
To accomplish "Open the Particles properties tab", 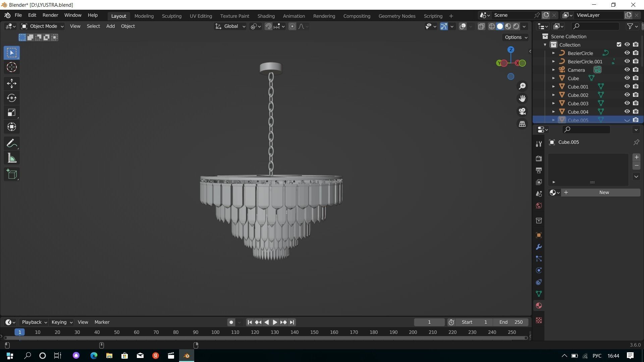I will click(539, 259).
